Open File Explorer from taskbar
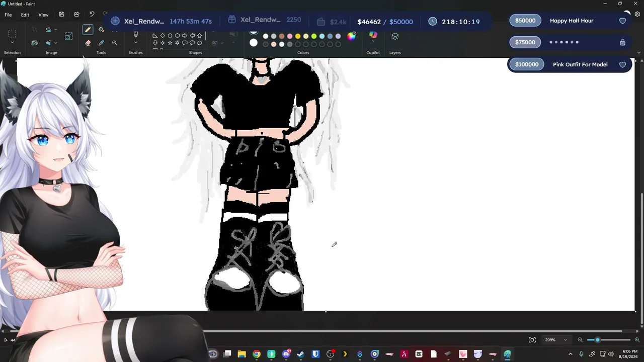 (242, 354)
